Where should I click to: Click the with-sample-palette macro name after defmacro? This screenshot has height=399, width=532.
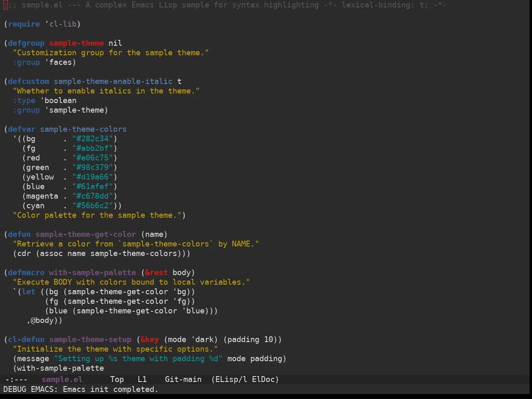[93, 273]
